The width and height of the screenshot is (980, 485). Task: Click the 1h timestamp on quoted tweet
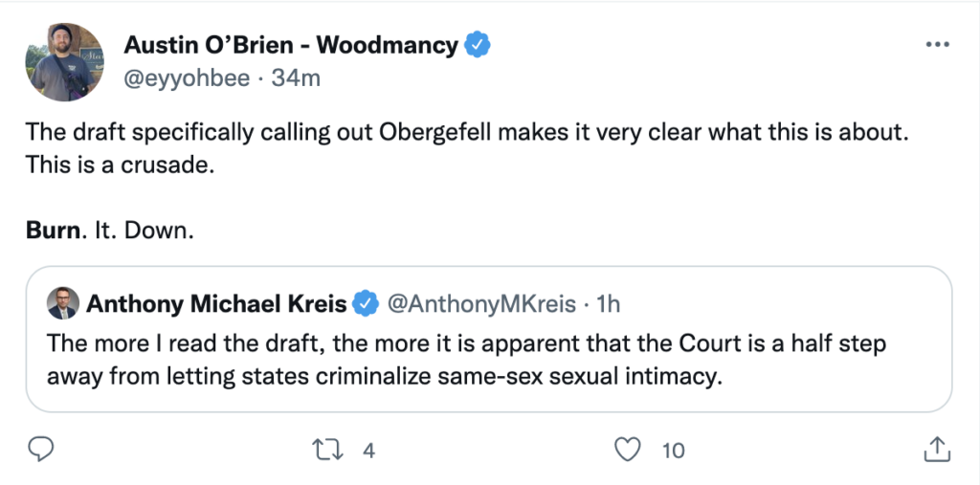tap(609, 304)
